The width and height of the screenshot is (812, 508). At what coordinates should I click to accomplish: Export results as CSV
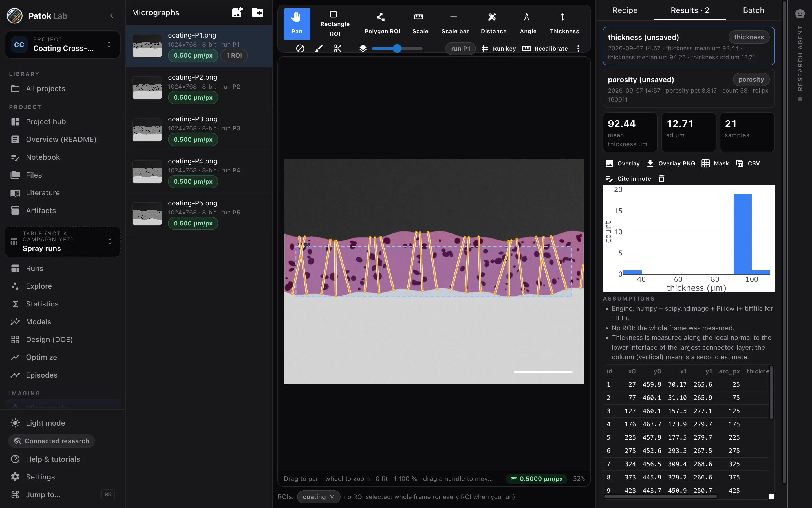tap(748, 163)
